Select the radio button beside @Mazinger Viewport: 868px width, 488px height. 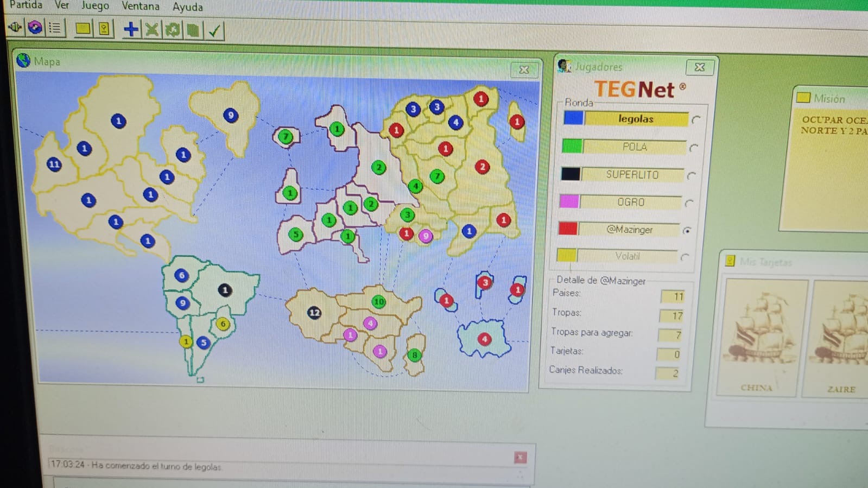(x=687, y=231)
